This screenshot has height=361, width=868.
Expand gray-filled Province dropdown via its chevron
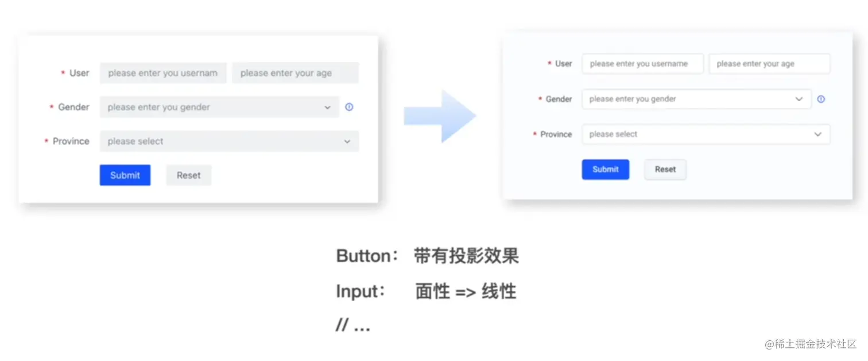(x=347, y=141)
